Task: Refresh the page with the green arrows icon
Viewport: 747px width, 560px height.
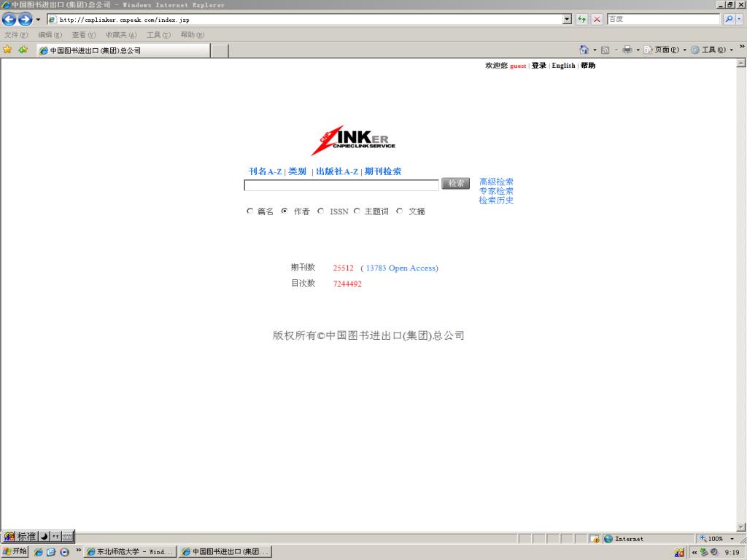Action: pos(581,19)
